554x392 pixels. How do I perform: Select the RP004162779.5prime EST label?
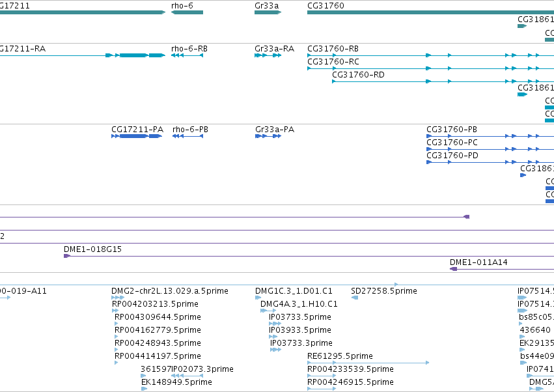pos(158,331)
